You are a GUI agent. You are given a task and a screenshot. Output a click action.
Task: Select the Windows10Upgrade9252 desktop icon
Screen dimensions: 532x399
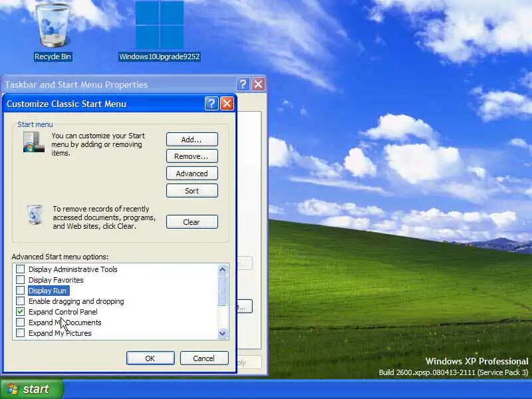click(159, 31)
